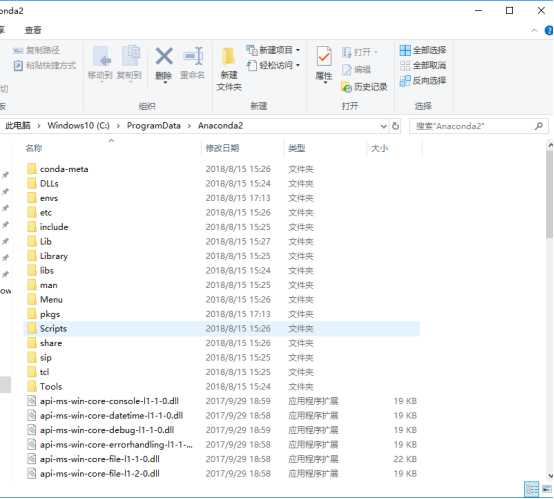Select the include folder
The image size is (554, 499).
(x=222, y=227)
